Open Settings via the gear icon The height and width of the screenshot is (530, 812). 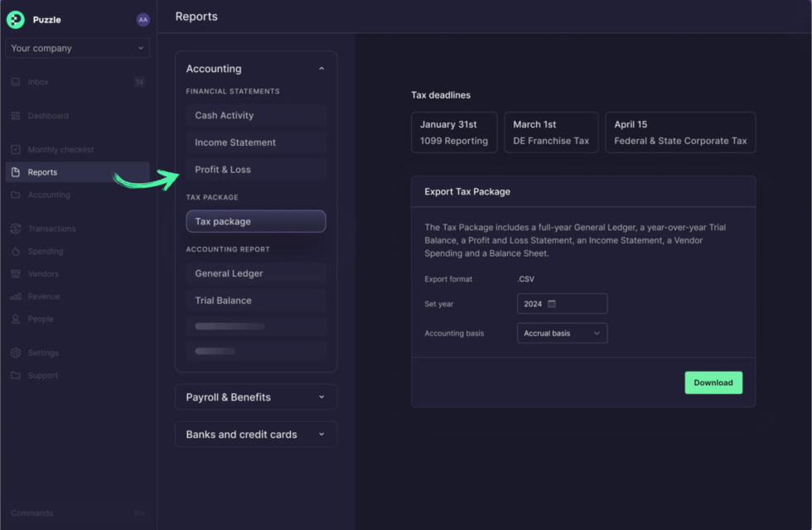16,353
